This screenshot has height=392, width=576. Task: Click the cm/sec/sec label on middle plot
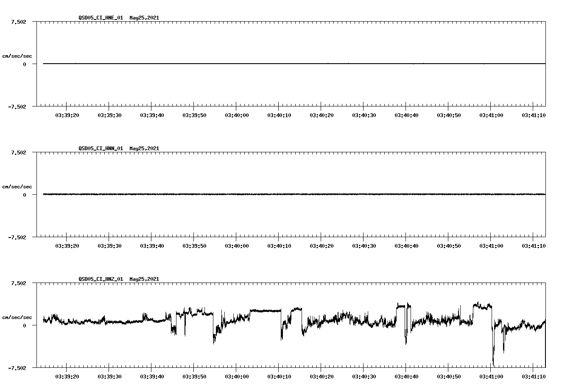(x=17, y=186)
